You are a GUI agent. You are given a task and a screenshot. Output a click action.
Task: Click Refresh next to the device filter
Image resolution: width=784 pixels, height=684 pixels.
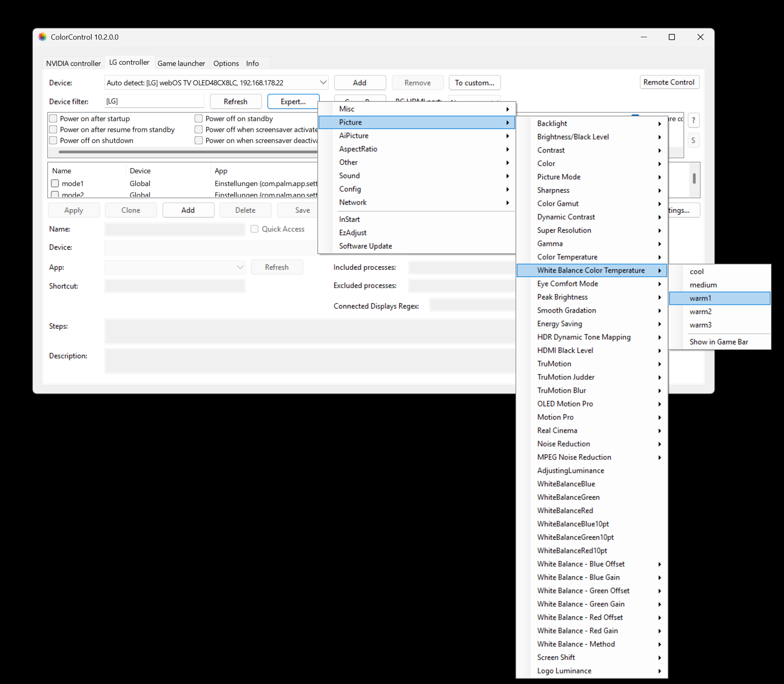pyautogui.click(x=235, y=101)
